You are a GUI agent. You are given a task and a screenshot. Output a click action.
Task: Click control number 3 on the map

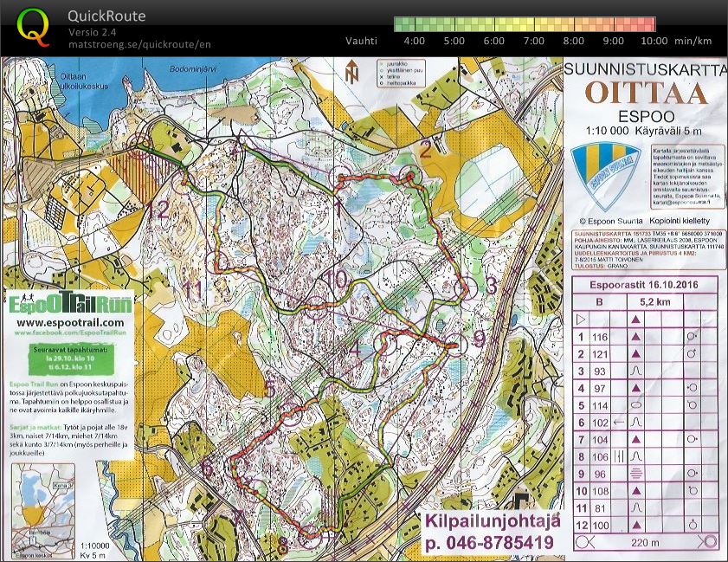491,286
